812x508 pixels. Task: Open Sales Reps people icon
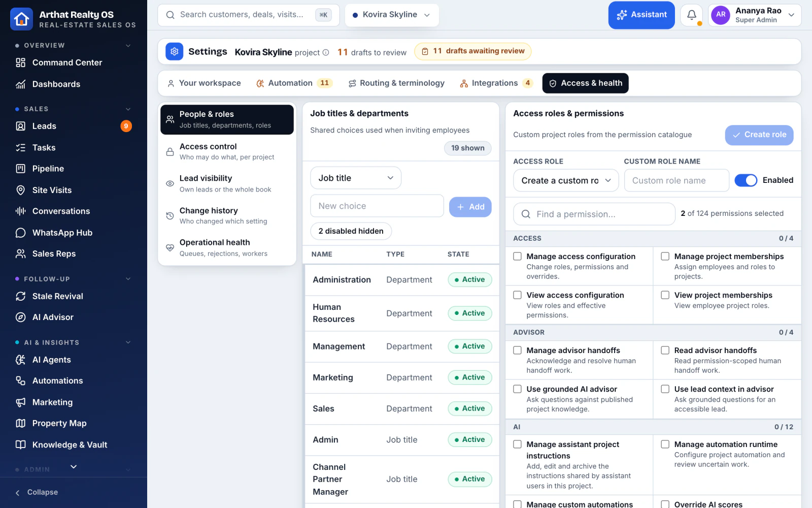(20, 253)
